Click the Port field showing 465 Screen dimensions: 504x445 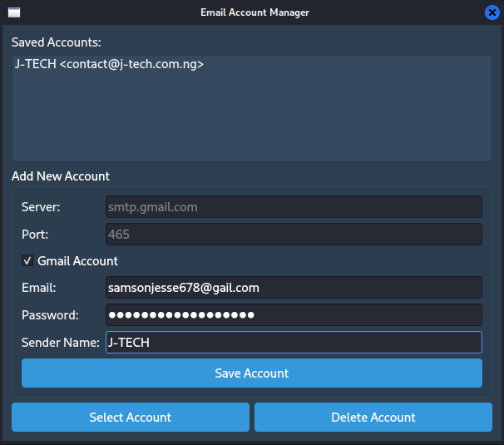pyautogui.click(x=294, y=235)
